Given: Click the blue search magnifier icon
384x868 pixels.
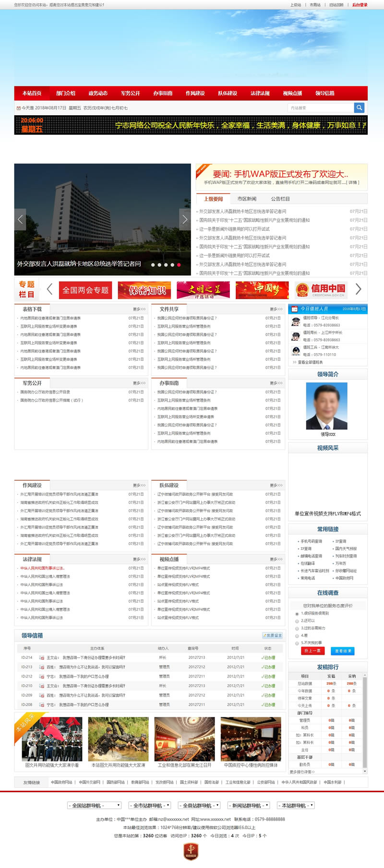Looking at the screenshot, I should pos(359,108).
